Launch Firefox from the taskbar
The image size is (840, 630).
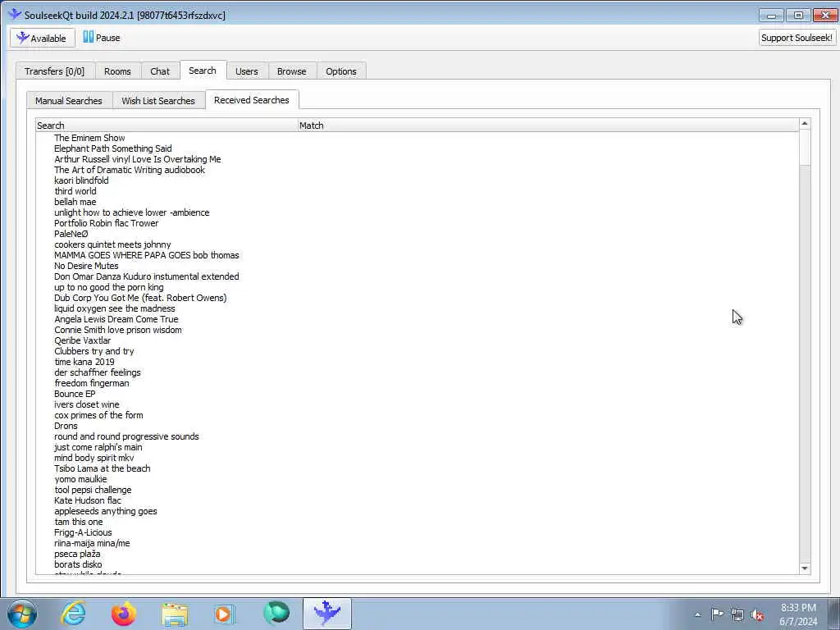point(124,614)
